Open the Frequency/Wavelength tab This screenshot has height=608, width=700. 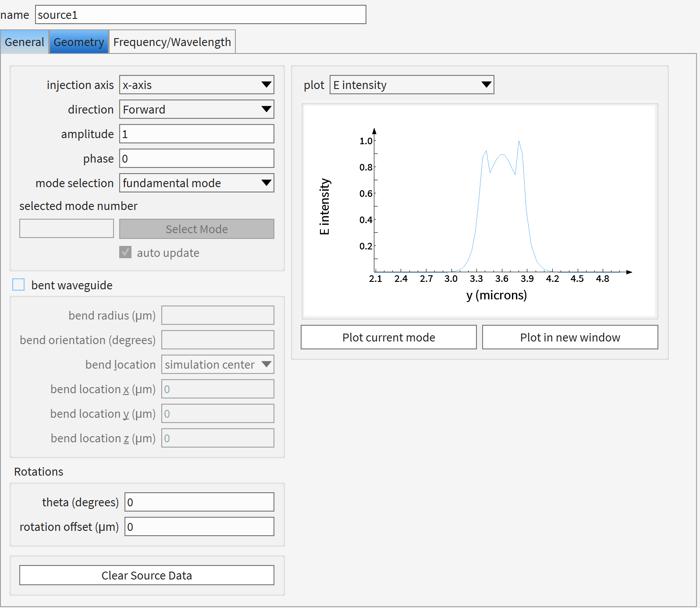[x=172, y=42]
